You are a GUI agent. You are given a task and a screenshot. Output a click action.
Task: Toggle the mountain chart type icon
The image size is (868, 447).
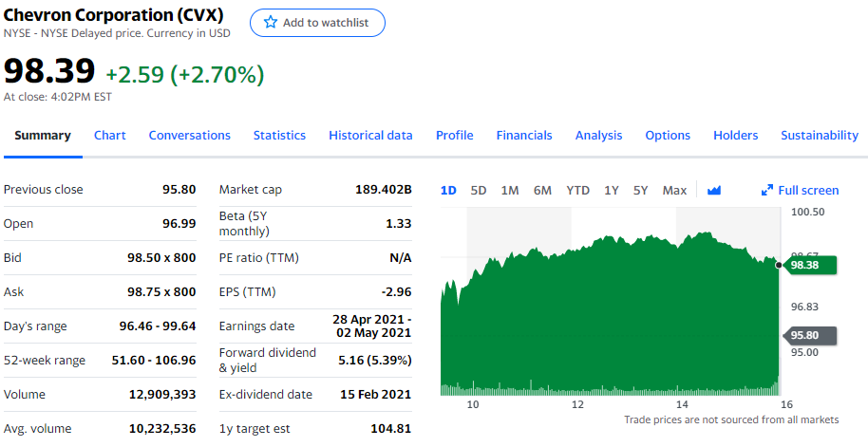click(714, 191)
